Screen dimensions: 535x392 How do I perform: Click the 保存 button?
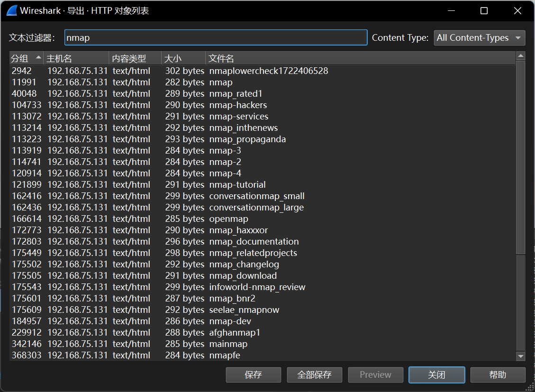click(x=253, y=375)
